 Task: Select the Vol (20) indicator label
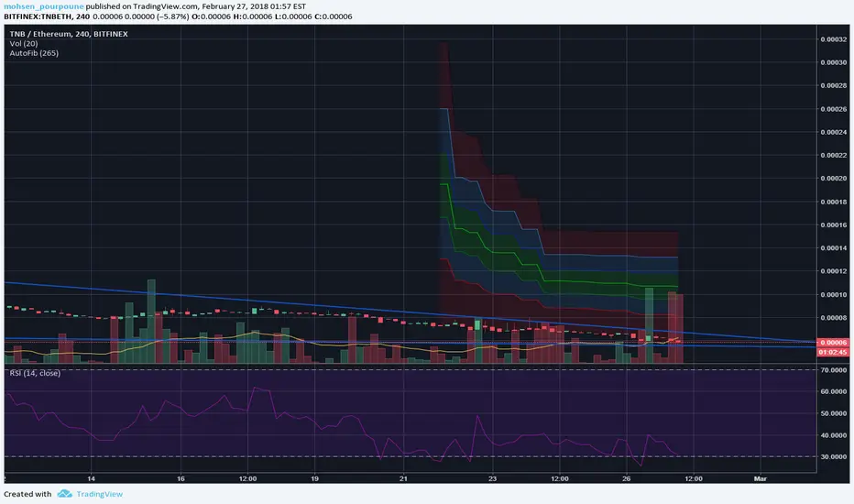[24, 44]
